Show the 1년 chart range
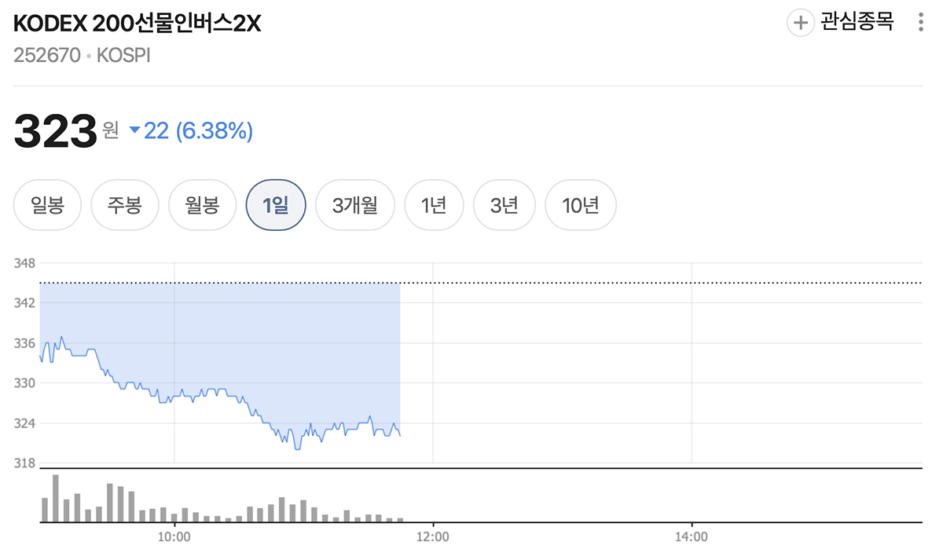Viewport: 943px width, 560px height. [x=434, y=206]
